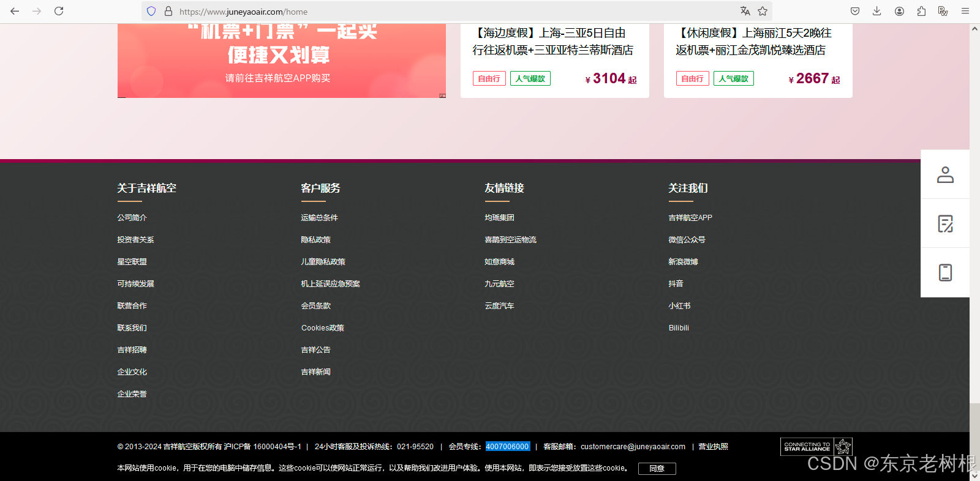This screenshot has width=980, height=481.
Task: Open 如意商城 link
Action: [x=500, y=262]
